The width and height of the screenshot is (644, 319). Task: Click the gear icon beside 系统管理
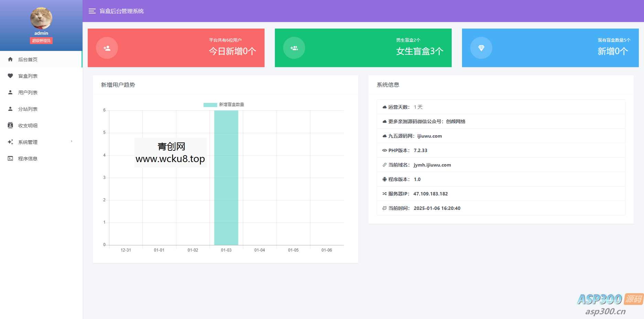coord(10,142)
